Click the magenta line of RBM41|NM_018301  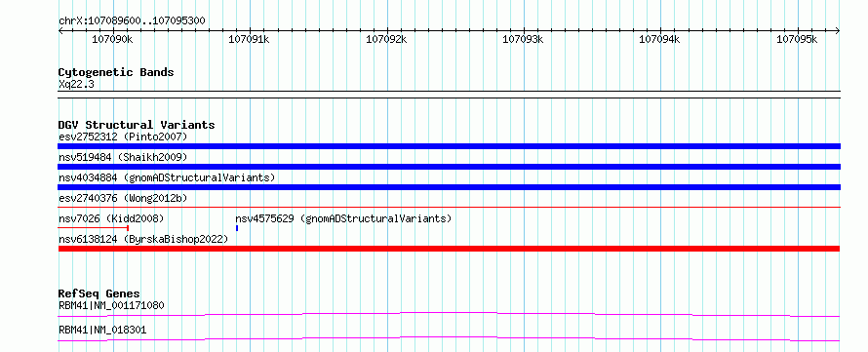[x=449, y=338]
